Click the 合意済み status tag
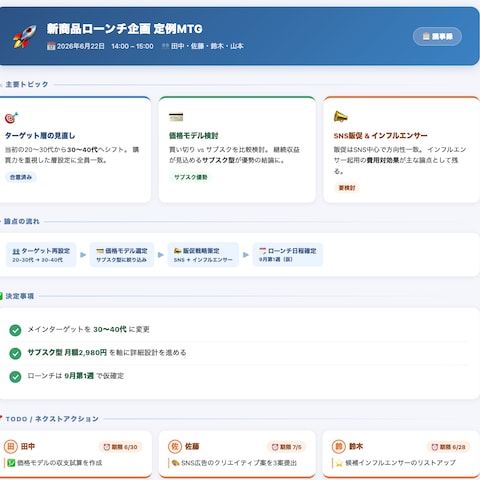480x480 pixels. tap(21, 177)
